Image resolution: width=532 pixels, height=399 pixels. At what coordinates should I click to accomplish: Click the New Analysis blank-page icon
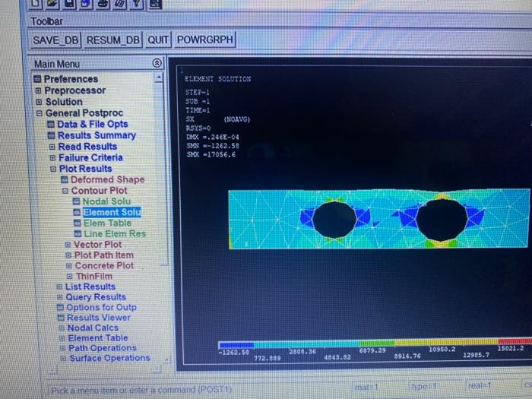pyautogui.click(x=36, y=3)
